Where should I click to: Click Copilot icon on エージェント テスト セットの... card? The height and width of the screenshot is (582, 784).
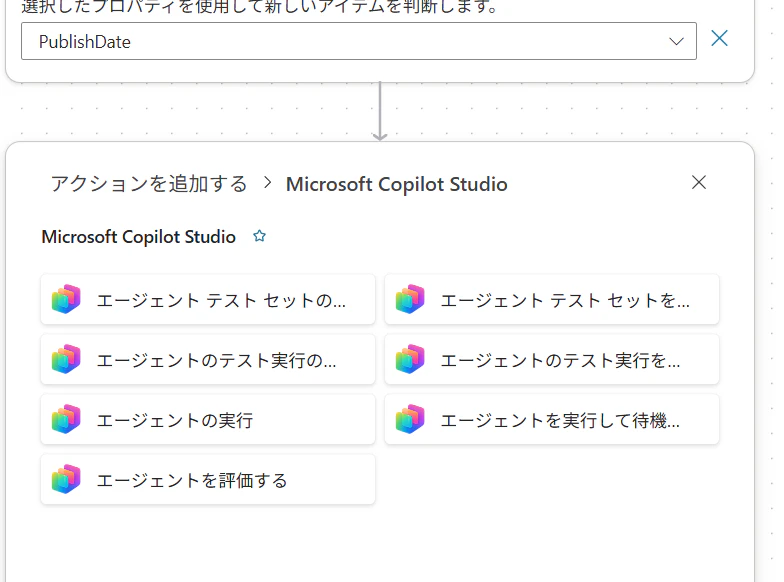(x=66, y=299)
